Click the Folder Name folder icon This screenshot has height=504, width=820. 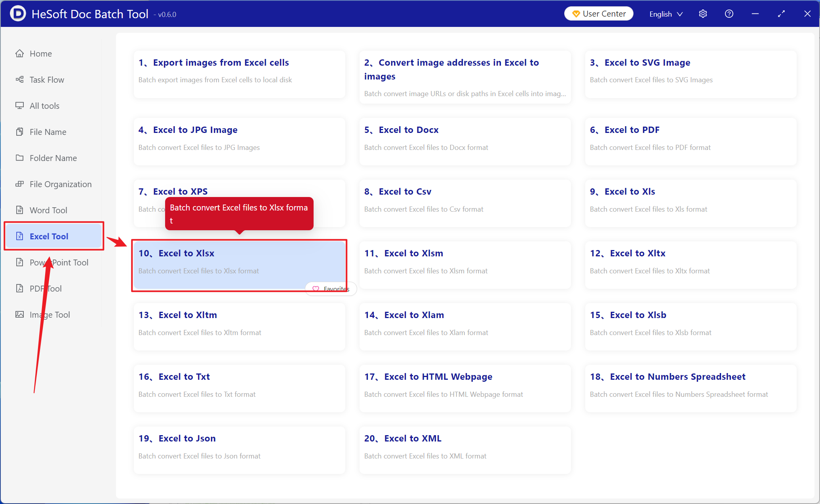19,158
